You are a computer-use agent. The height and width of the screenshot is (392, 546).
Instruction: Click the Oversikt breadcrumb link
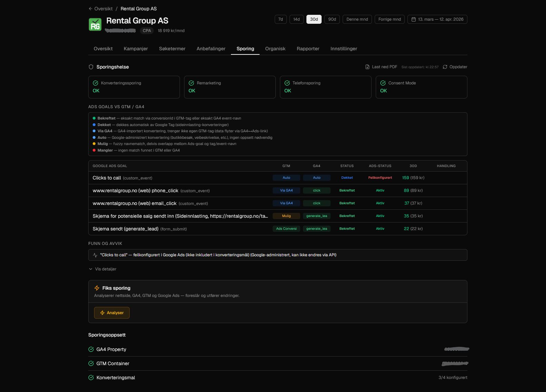103,9
